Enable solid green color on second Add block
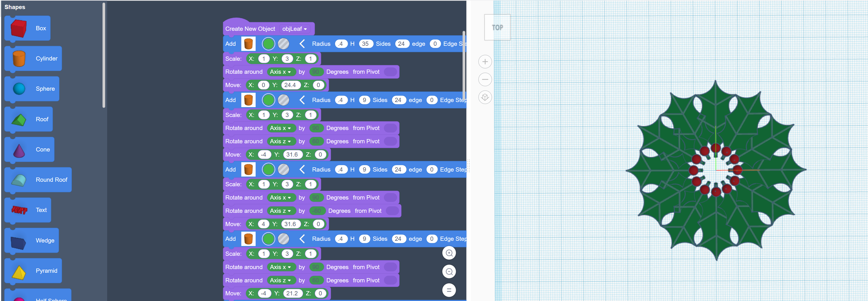This screenshot has width=868, height=301. [x=268, y=100]
